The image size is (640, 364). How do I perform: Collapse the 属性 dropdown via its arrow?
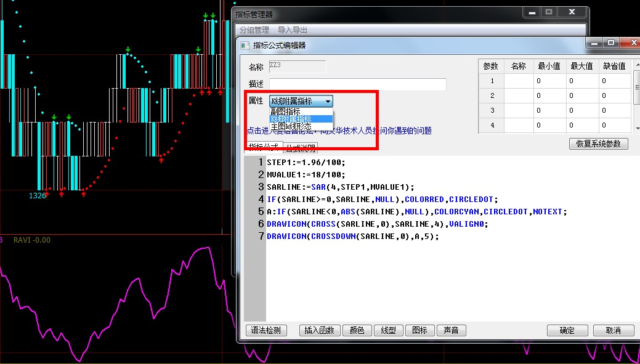pyautogui.click(x=328, y=101)
